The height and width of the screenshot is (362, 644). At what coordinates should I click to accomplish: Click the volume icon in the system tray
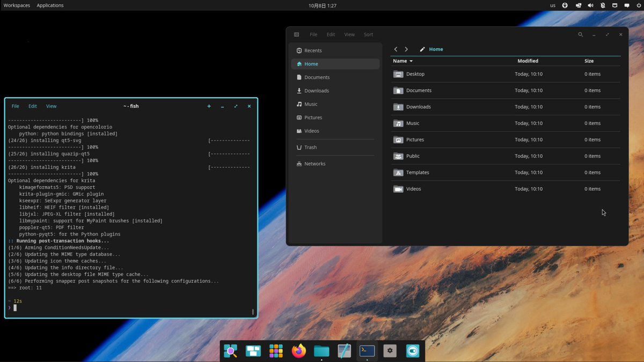[x=590, y=5]
